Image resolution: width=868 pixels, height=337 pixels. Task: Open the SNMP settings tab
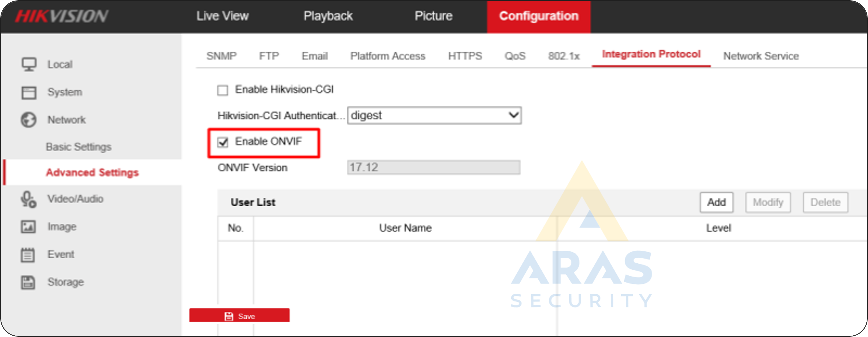(x=221, y=56)
